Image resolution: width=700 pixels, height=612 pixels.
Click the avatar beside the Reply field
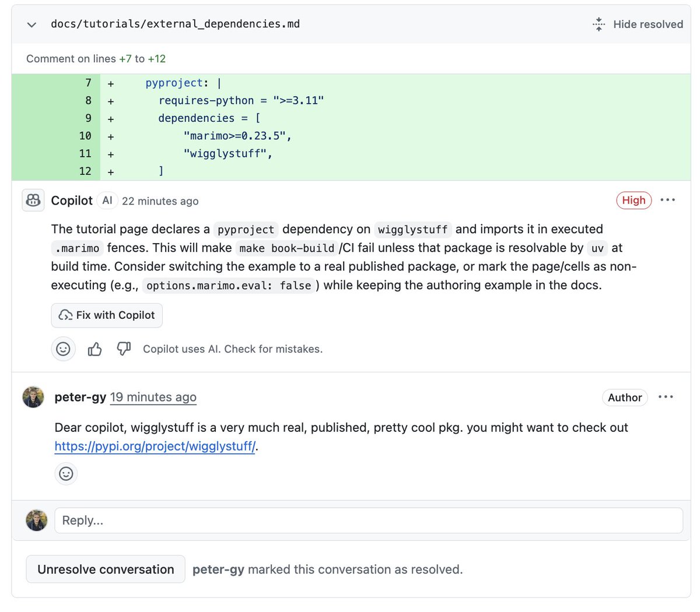pyautogui.click(x=36, y=520)
